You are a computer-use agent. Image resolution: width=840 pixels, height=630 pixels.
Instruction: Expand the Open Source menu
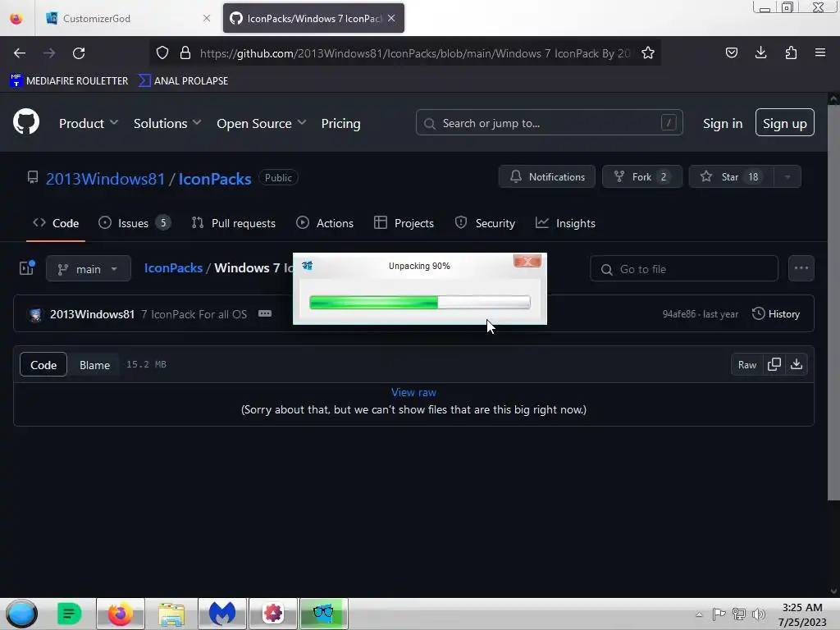pyautogui.click(x=262, y=123)
